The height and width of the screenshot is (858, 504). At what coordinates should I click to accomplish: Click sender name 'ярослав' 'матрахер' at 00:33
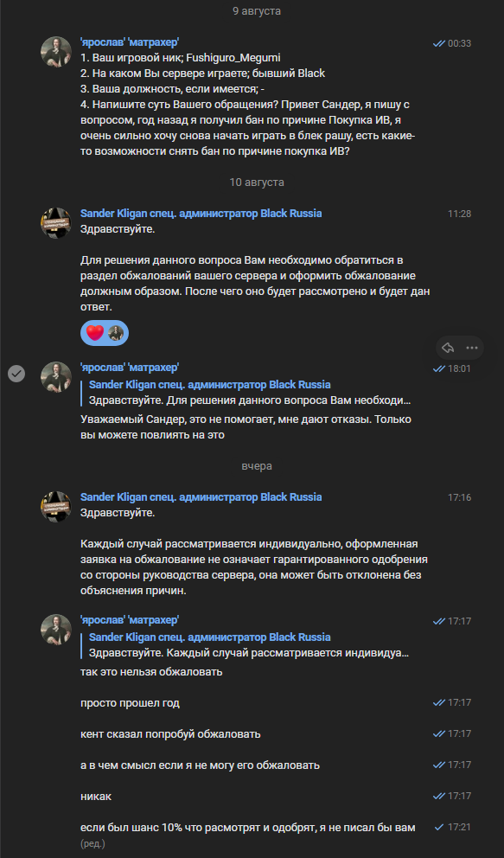pos(130,42)
